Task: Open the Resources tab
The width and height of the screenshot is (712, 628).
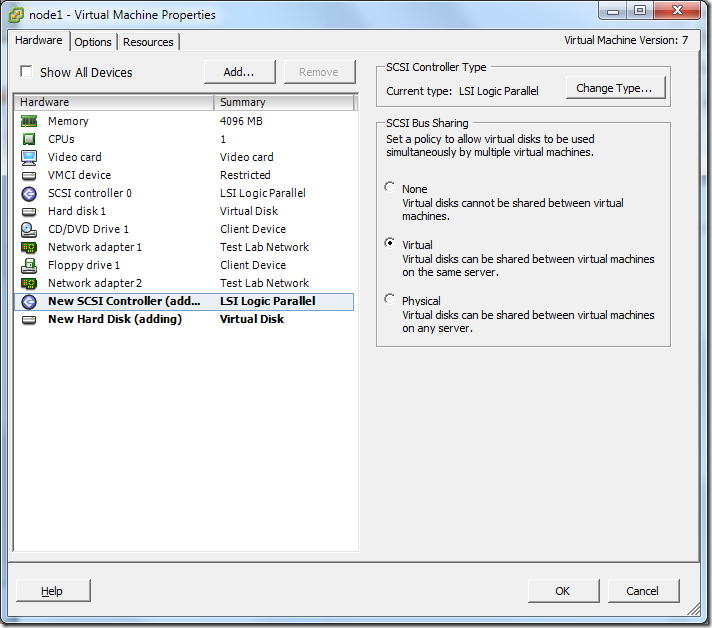Action: 148,42
